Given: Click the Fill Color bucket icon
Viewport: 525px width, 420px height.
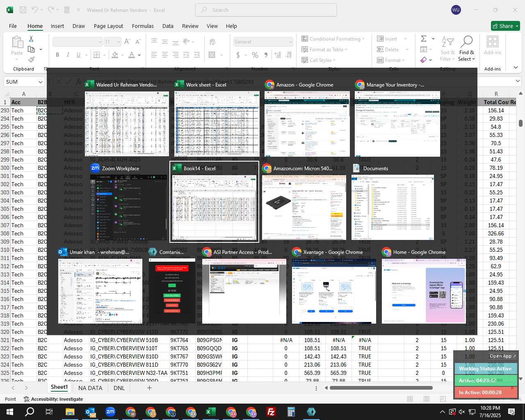Looking at the screenshot, I should 115,55.
